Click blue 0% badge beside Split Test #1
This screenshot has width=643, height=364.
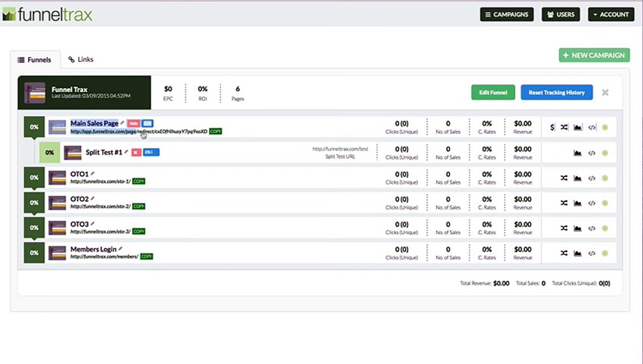151,152
